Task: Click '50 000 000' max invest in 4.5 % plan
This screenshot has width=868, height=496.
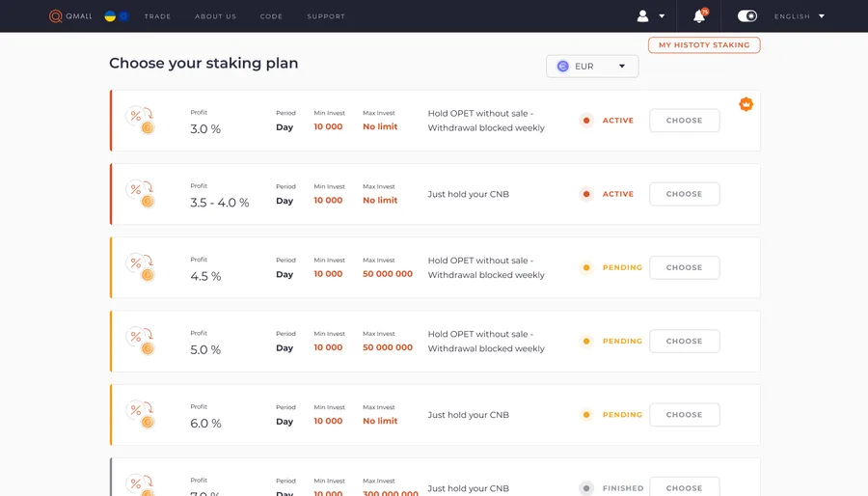Action: (388, 273)
